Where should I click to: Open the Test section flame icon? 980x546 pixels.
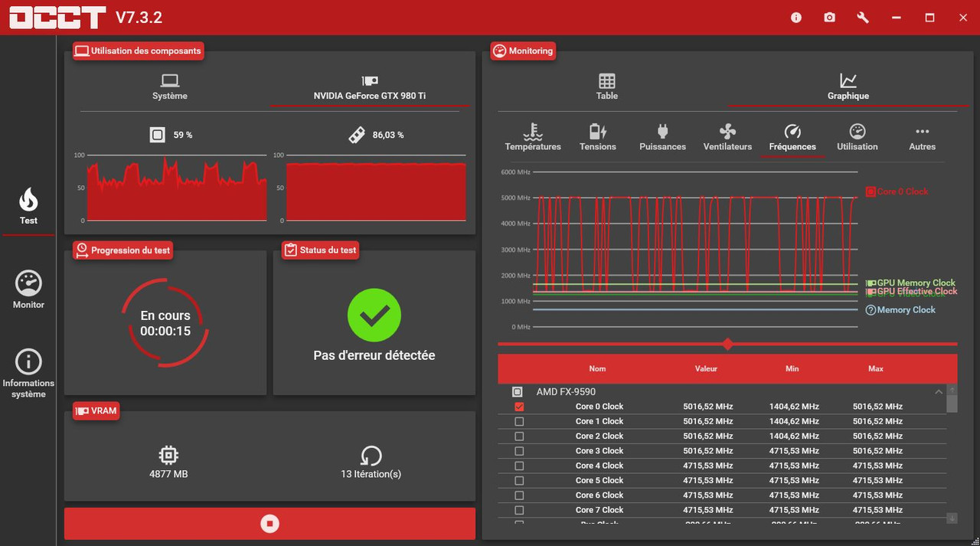point(28,200)
